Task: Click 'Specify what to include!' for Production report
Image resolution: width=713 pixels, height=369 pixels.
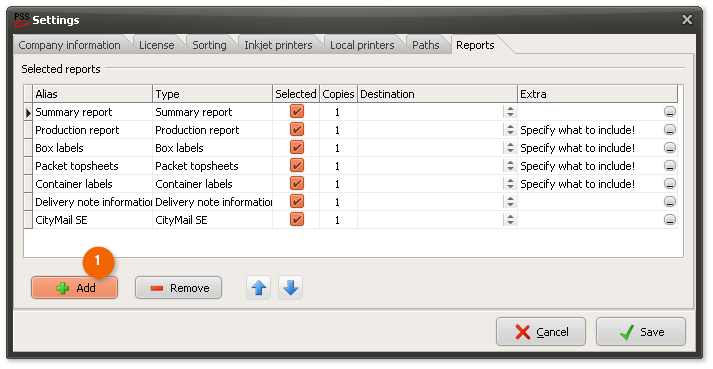Action: coord(577,130)
